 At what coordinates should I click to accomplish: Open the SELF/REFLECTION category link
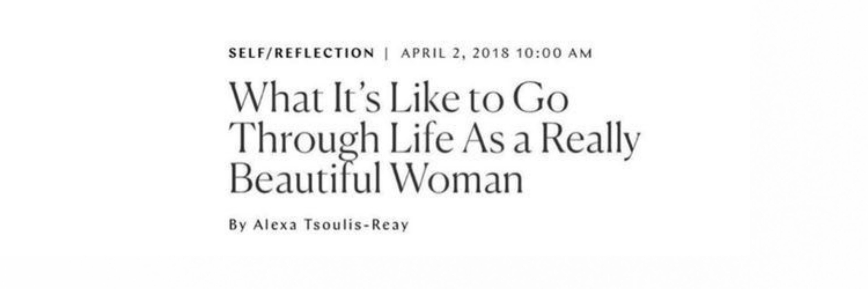coord(301,53)
